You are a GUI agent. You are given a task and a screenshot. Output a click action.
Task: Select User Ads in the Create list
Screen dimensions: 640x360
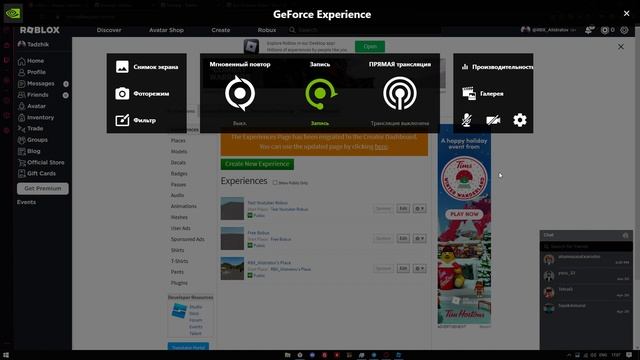[181, 228]
